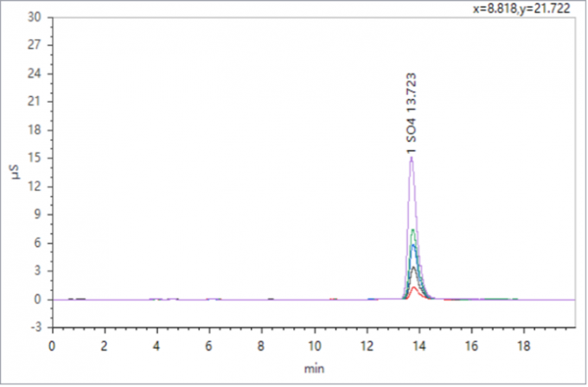Select the red trace peak

(x=414, y=288)
